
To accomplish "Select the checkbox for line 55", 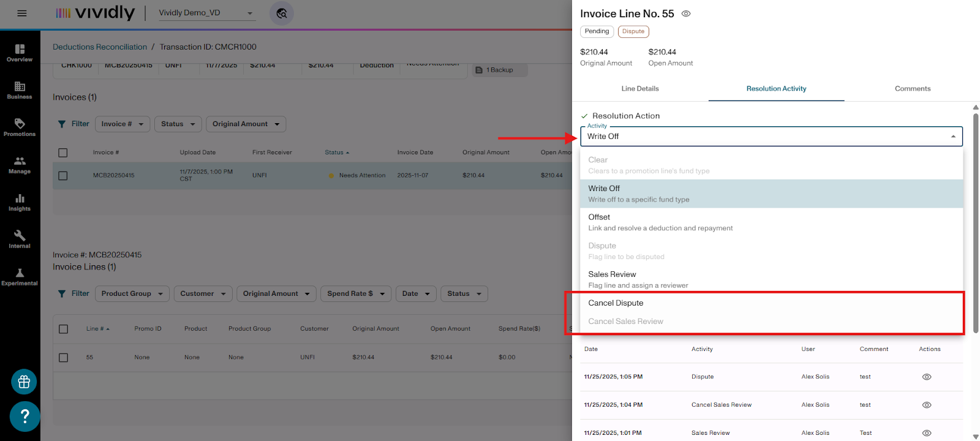I will 63,358.
